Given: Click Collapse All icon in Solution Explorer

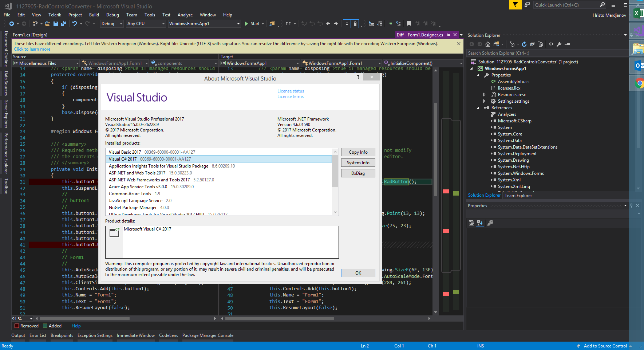Looking at the screenshot, I should coord(532,44).
